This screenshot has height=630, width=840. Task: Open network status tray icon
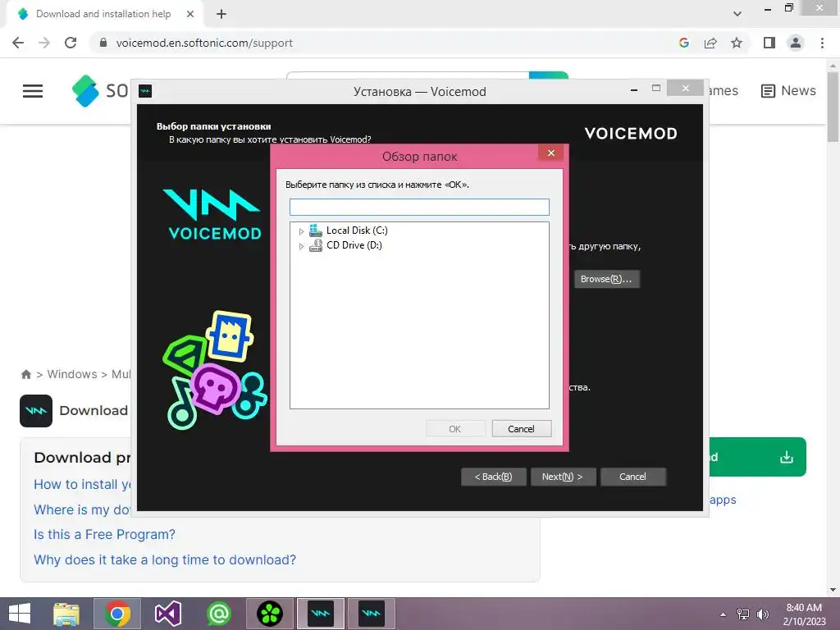pos(743,614)
